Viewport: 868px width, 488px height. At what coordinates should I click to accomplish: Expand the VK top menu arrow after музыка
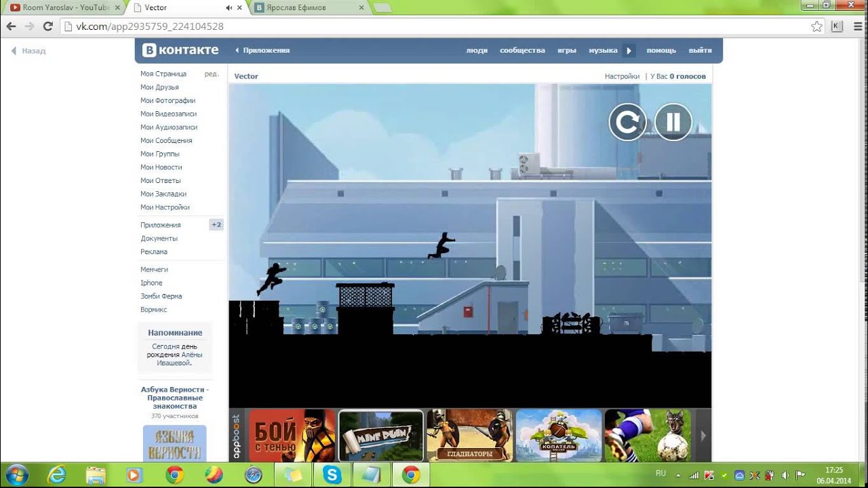click(x=629, y=50)
